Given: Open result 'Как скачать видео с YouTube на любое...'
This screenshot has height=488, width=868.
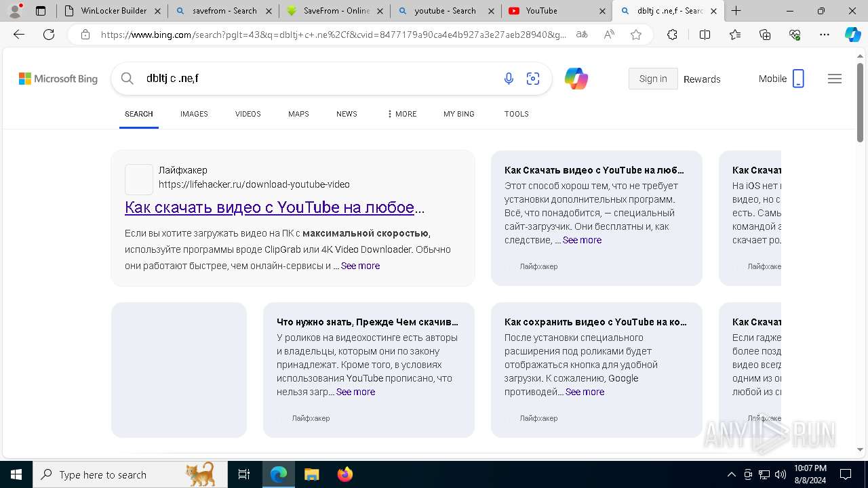Looking at the screenshot, I should click(275, 207).
